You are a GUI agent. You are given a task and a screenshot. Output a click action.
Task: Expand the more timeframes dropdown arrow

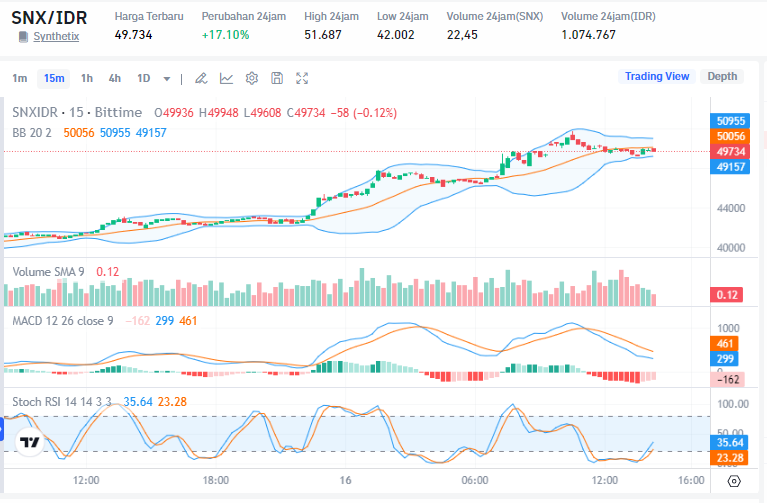click(x=167, y=79)
